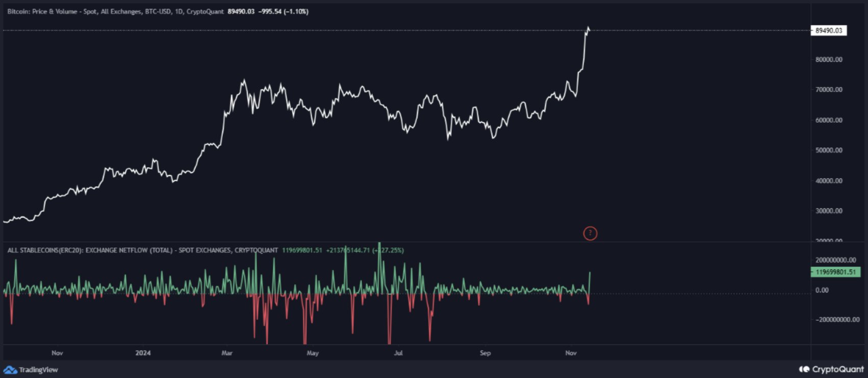Click the 80000.00 price axis label
The width and height of the screenshot is (868, 378).
coord(829,60)
